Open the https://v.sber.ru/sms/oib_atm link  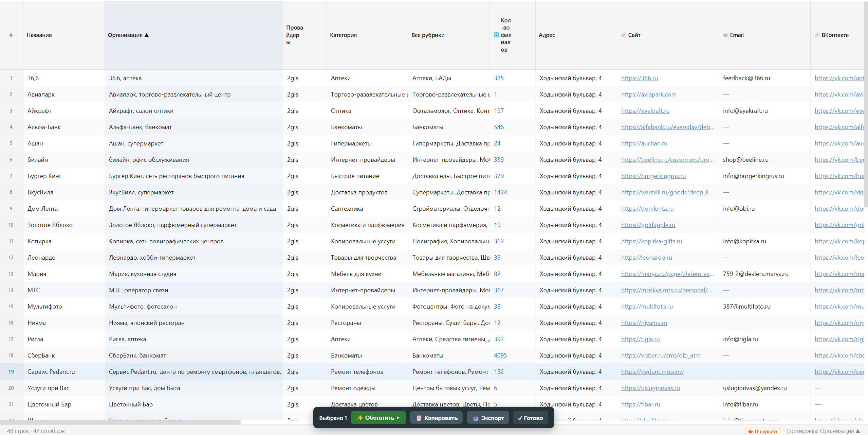click(661, 355)
